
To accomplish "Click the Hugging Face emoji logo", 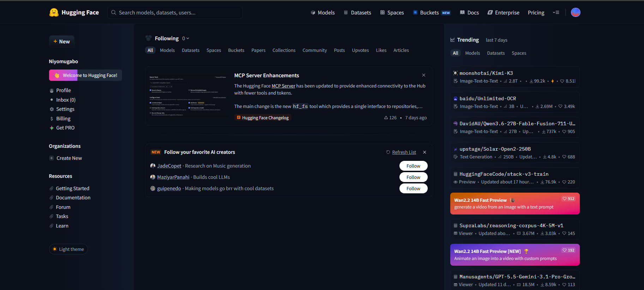I will [x=54, y=13].
